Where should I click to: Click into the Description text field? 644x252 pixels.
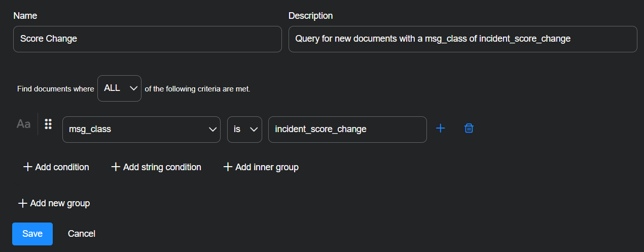click(x=462, y=39)
